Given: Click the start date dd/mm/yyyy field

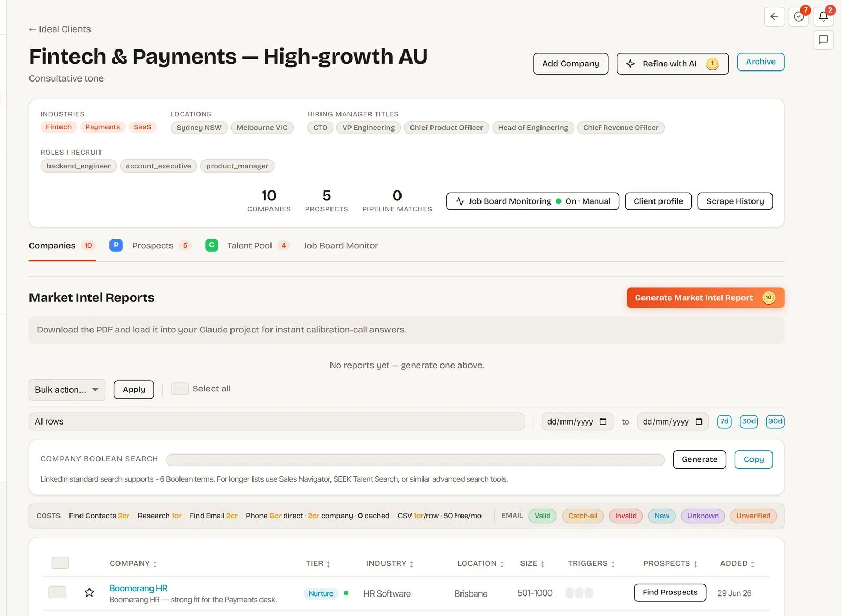Looking at the screenshot, I should click(577, 422).
